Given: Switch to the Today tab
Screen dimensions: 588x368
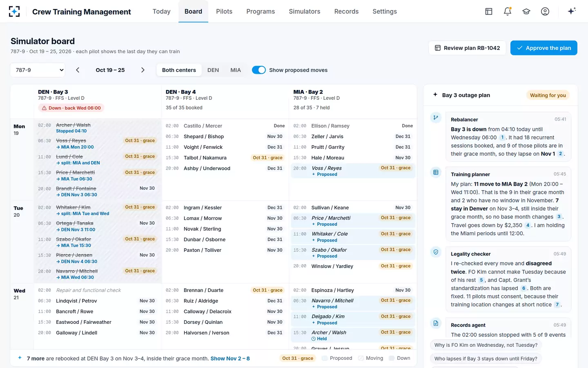Looking at the screenshot, I should (x=161, y=11).
